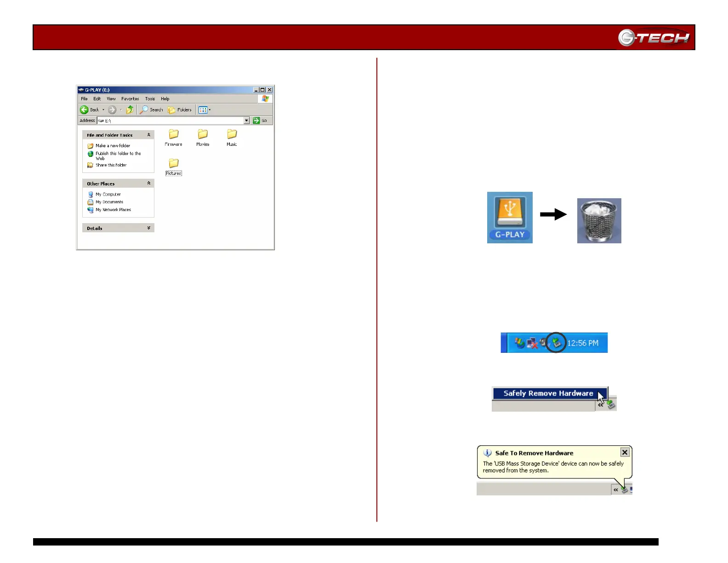Expand the Details panel
Image resolution: width=728 pixels, height=563 pixels.
pos(149,228)
